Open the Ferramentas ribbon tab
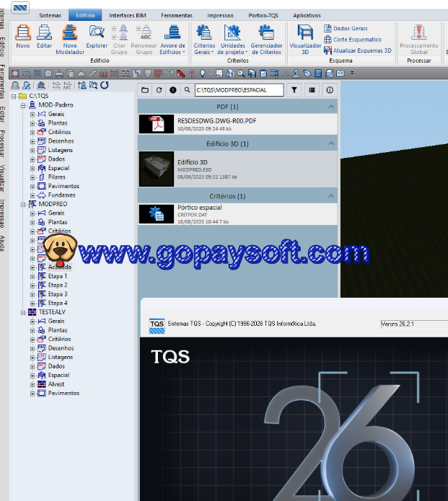Screen dimensions: 448x501 (x=176, y=14)
